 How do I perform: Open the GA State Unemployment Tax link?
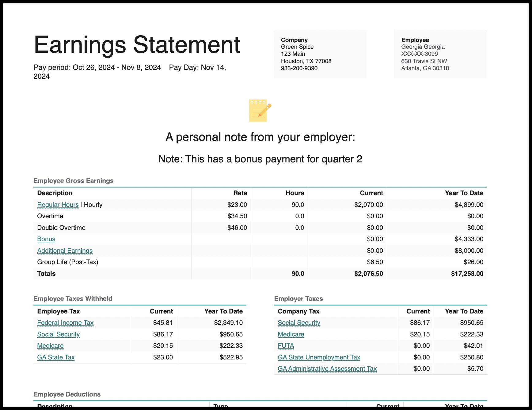click(x=319, y=357)
